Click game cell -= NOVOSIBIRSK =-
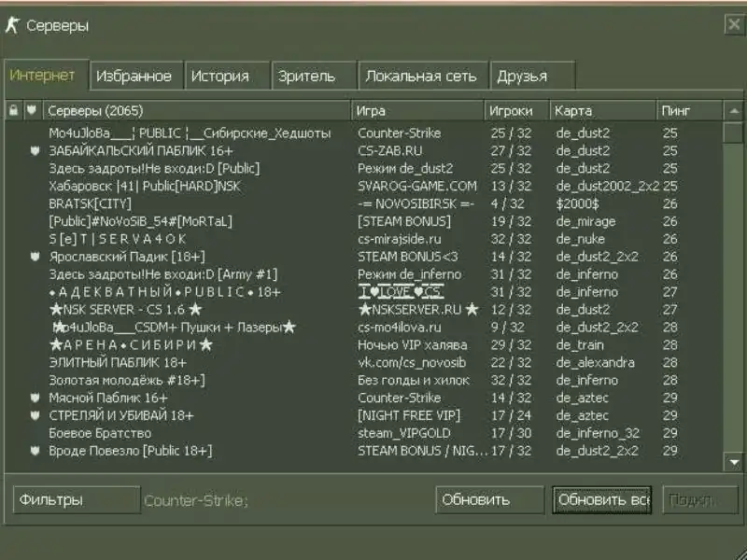Screen dimensions: 747x560 [x=416, y=203]
